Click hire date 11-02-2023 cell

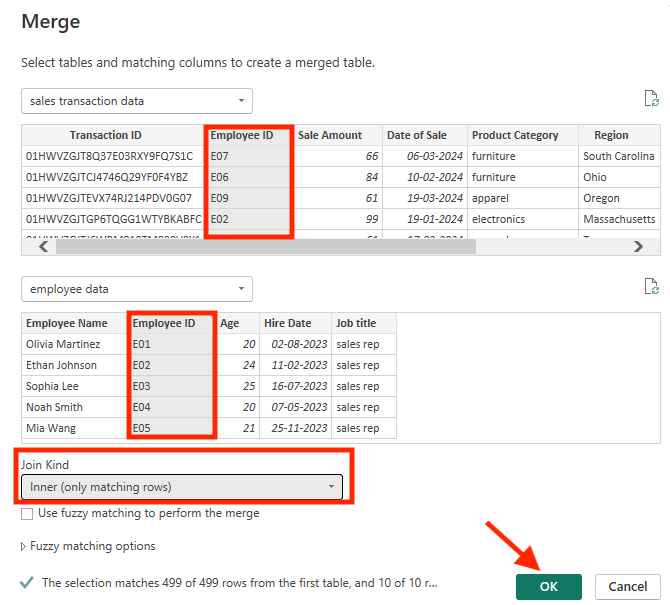(295, 365)
